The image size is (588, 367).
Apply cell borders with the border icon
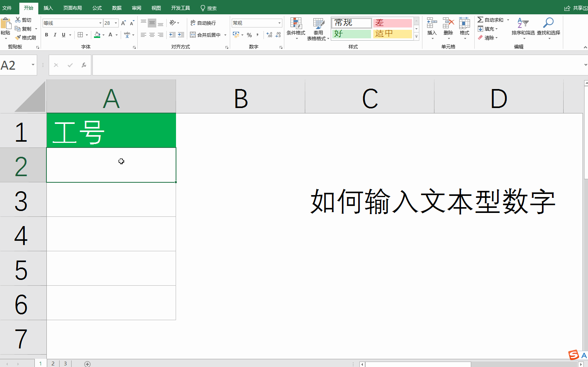[80, 35]
